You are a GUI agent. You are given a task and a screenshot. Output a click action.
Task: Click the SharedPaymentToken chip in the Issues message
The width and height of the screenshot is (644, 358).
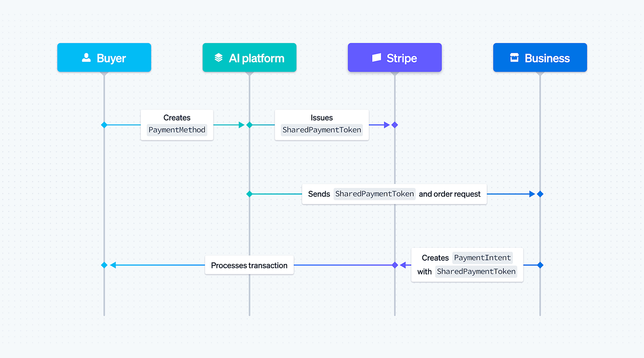322,130
